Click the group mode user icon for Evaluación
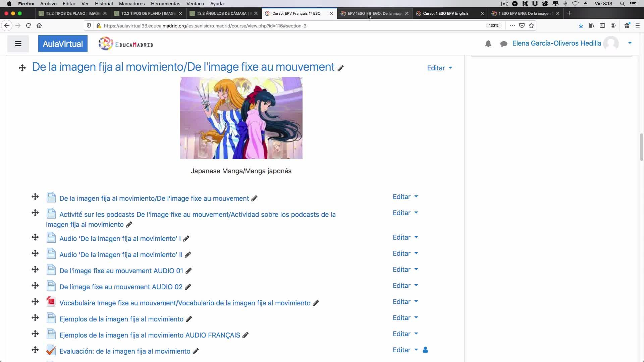The height and width of the screenshot is (362, 644). pos(425,350)
